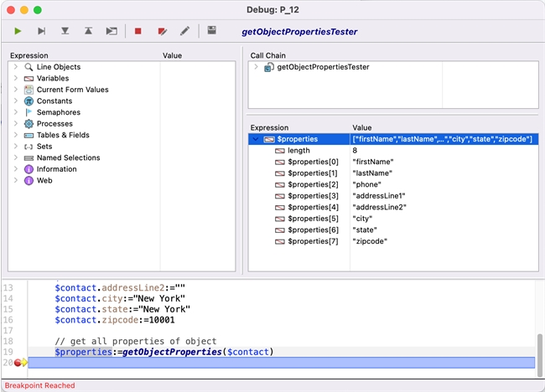This screenshot has width=545, height=392.
Task: Click the Save Settings disk icon
Action: (x=212, y=31)
